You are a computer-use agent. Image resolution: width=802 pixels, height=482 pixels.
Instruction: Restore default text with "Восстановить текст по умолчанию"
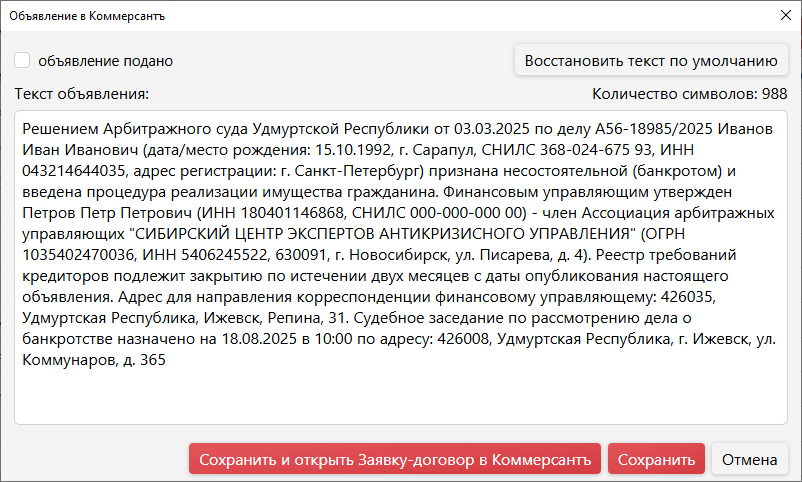[x=651, y=60]
